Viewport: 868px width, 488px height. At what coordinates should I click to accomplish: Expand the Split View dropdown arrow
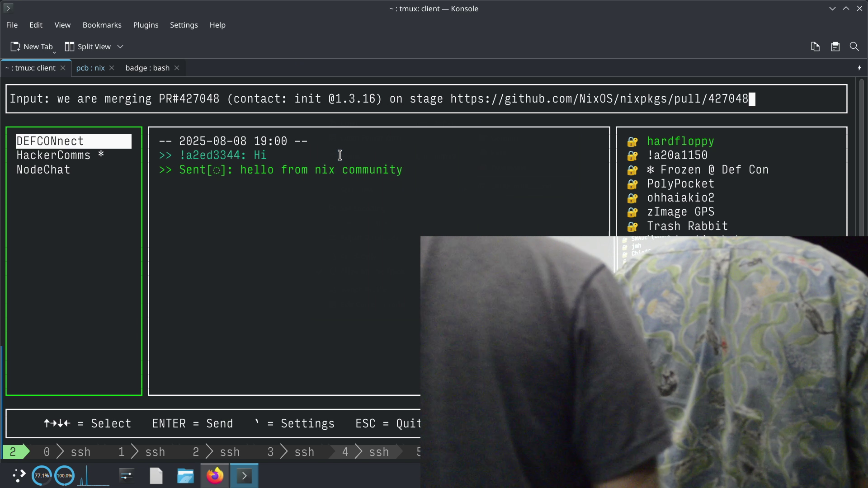click(120, 47)
